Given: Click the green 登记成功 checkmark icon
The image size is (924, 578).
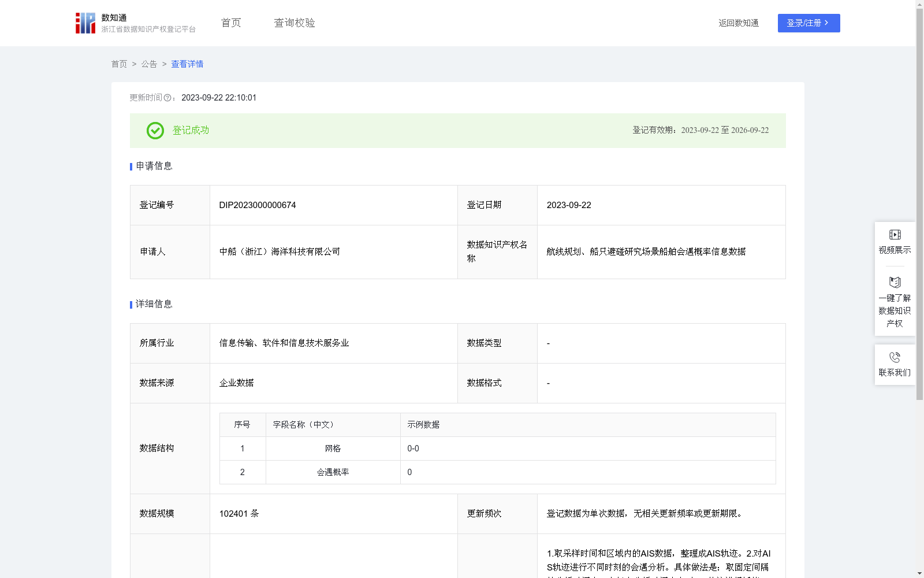Looking at the screenshot, I should click(x=155, y=131).
